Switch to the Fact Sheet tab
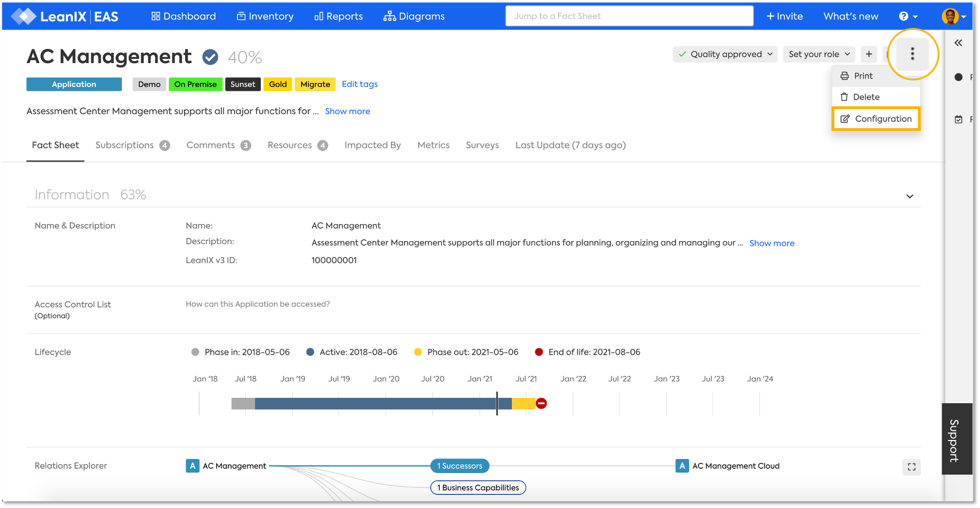This screenshot has height=508, width=980. (x=55, y=145)
